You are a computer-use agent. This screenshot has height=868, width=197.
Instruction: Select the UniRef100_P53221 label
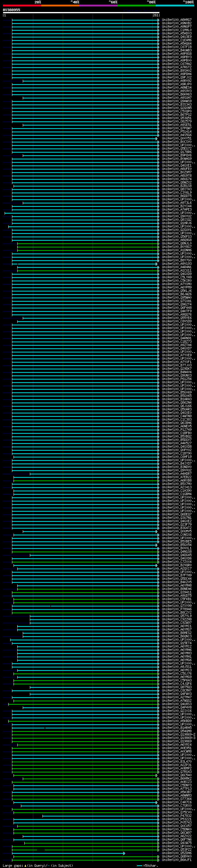click(177, 819)
